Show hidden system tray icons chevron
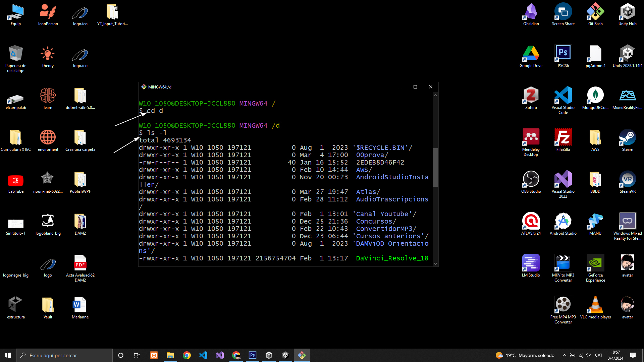The height and width of the screenshot is (362, 644). pos(564,355)
